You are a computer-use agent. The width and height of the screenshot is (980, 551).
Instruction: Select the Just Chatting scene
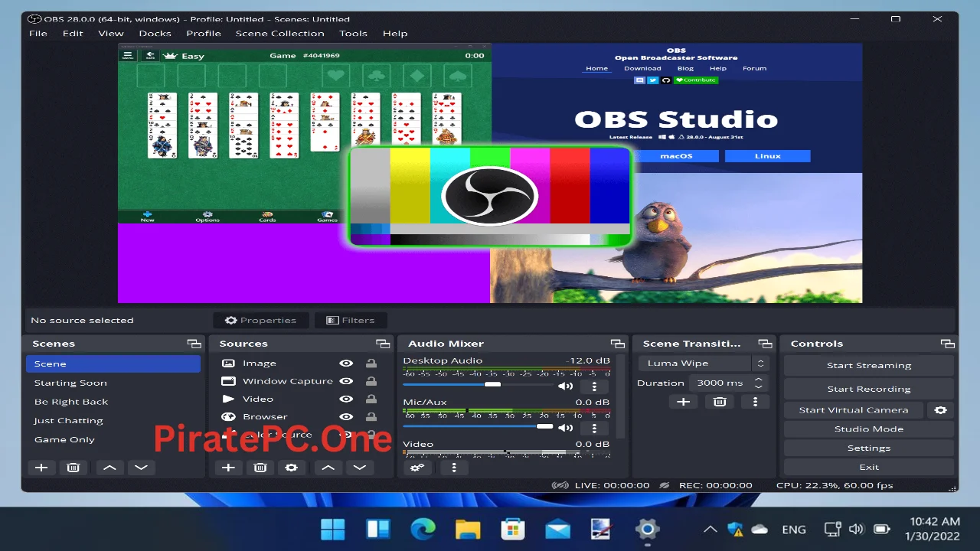113,421
